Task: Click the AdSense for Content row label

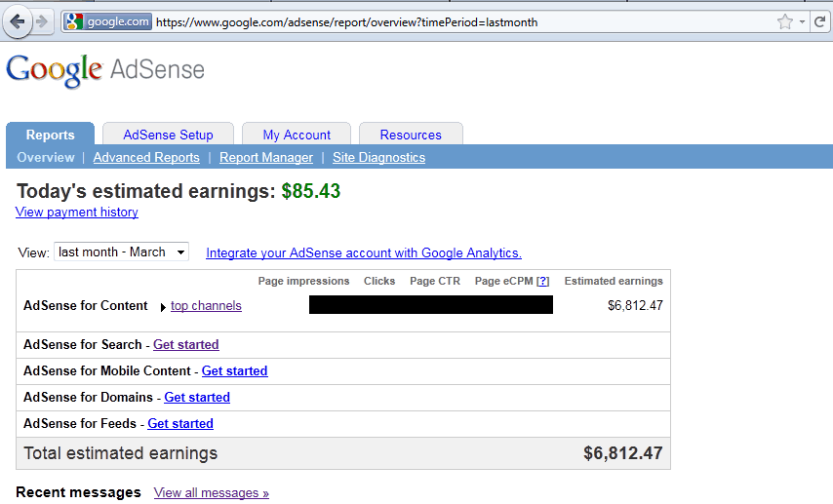Action: click(x=86, y=305)
